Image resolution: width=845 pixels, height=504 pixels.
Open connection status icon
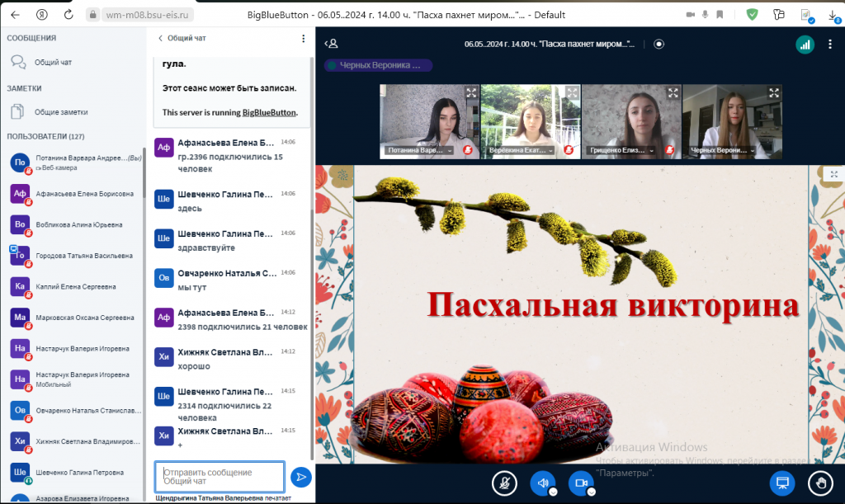[x=805, y=45]
